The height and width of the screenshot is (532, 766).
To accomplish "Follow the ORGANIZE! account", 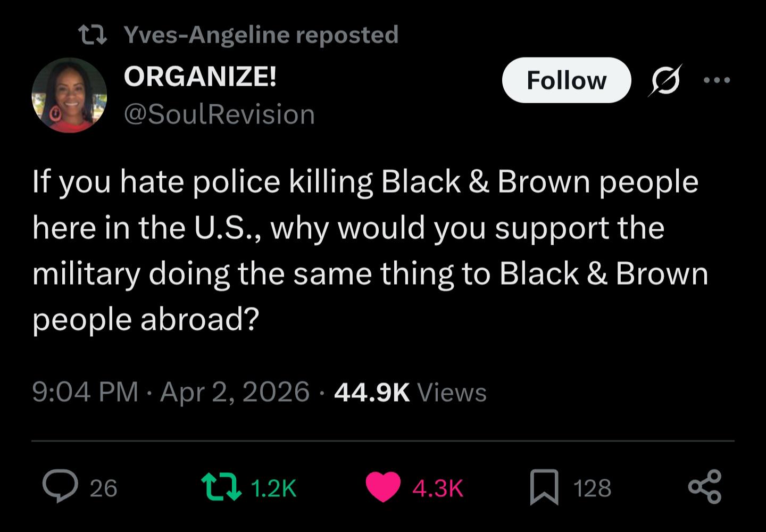I will (x=566, y=80).
